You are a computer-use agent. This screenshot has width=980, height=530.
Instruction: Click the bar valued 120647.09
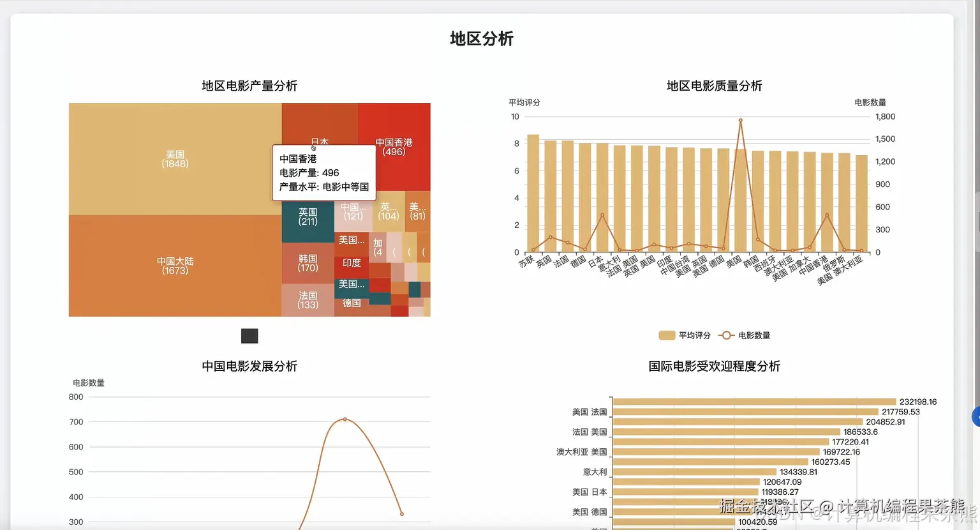(x=686, y=482)
